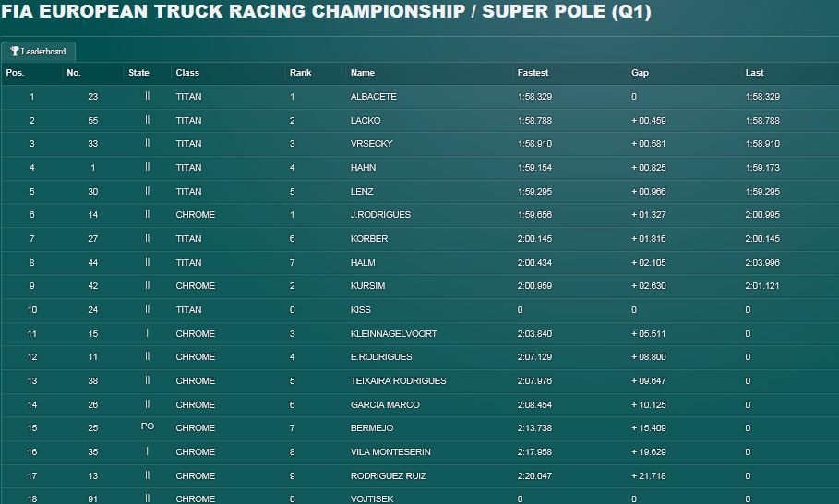Sort by the Pos. column header
Image resolution: width=839 pixels, height=504 pixels.
[15, 73]
